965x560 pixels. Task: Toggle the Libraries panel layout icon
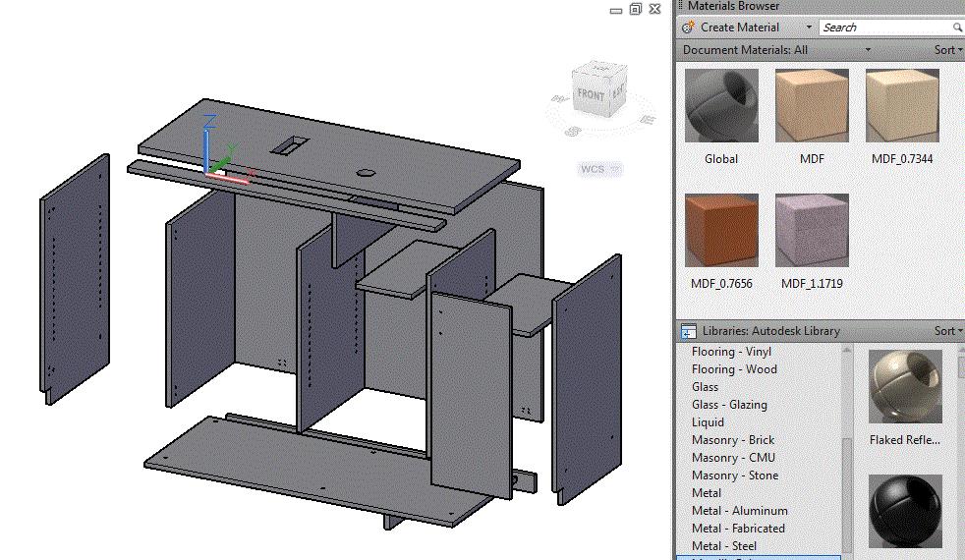(689, 331)
